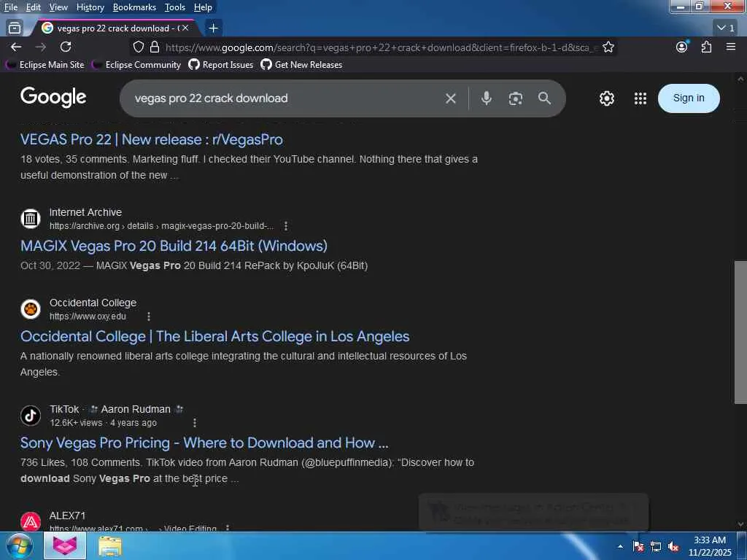Click the archive.org URL breadcrumb
Viewport: 747px width, 560px height.
point(161,226)
